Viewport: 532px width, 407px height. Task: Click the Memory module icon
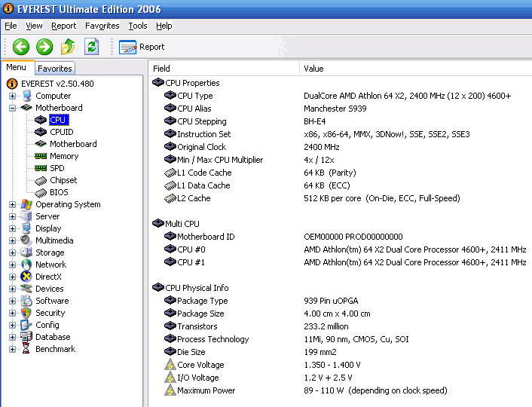tap(41, 156)
